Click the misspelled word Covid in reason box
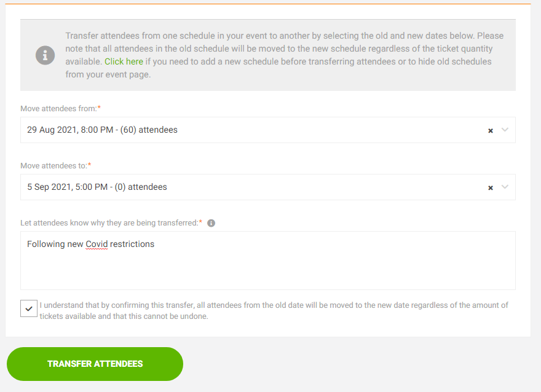Screen dimensions: 541x392 [x=97, y=244]
